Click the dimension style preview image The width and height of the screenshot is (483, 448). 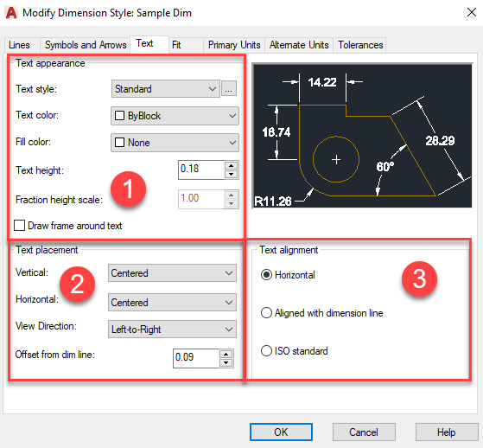coord(362,136)
